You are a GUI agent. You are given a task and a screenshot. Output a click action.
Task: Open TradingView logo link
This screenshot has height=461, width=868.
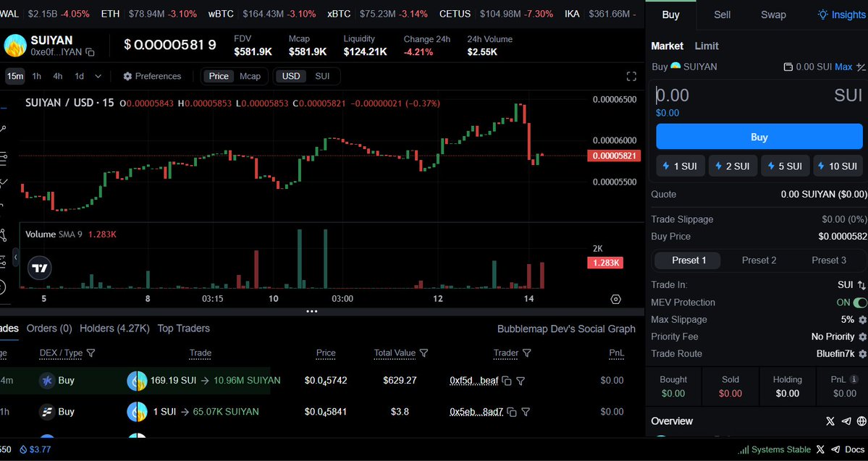click(x=40, y=268)
